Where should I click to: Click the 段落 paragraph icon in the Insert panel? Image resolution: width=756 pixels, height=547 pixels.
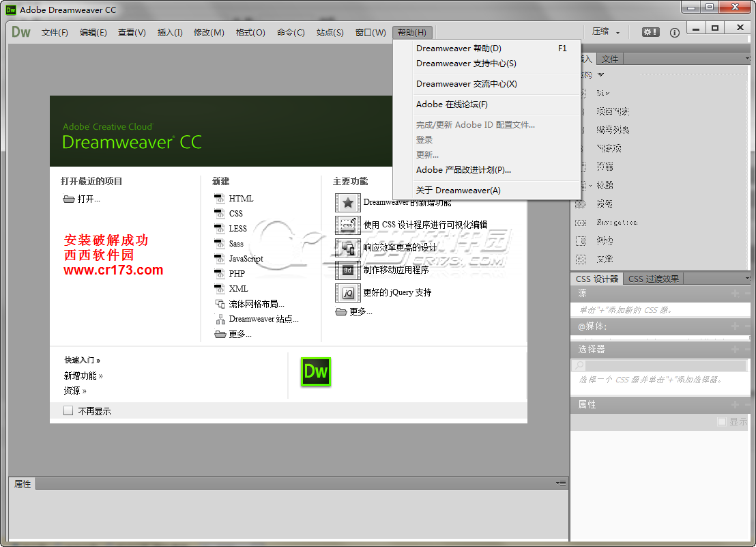(581, 204)
